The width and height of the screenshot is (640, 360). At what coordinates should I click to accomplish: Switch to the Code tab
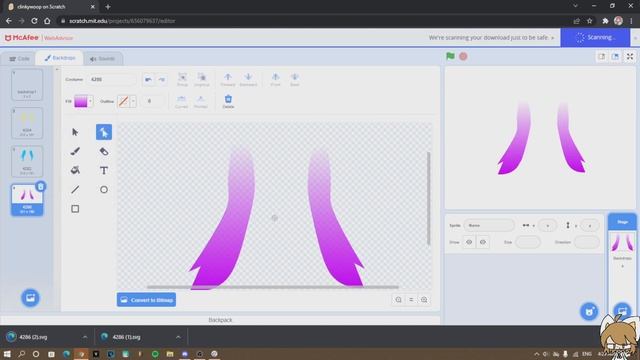click(19, 59)
